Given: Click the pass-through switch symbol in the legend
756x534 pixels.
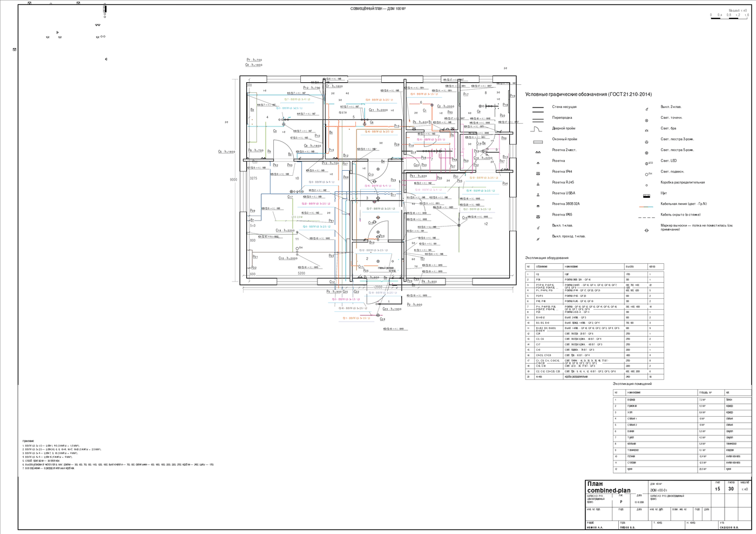Looking at the screenshot, I should [x=538, y=238].
